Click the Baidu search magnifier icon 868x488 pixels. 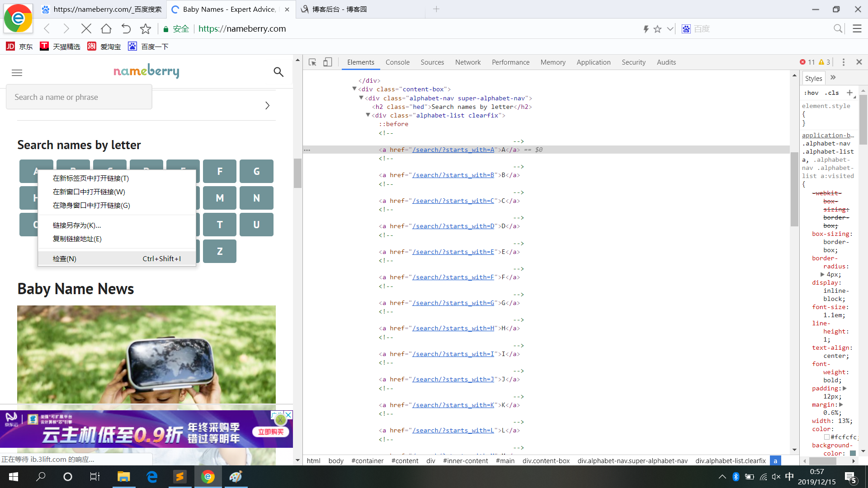coord(838,29)
